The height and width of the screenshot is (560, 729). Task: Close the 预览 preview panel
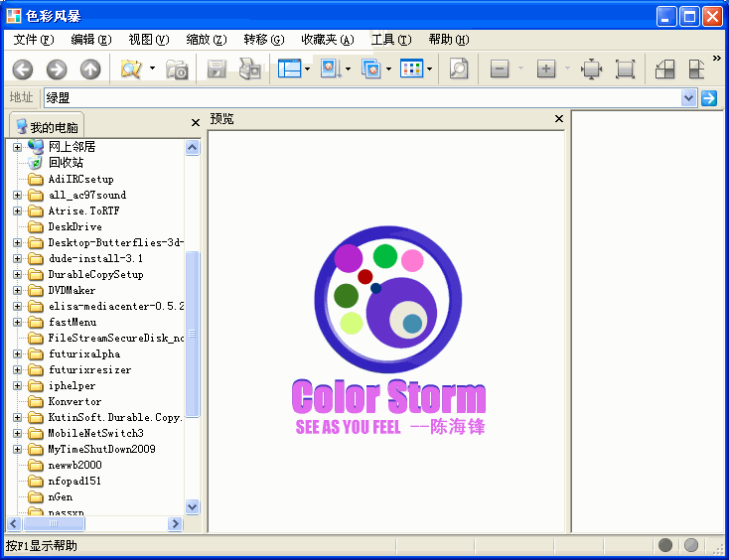point(559,119)
